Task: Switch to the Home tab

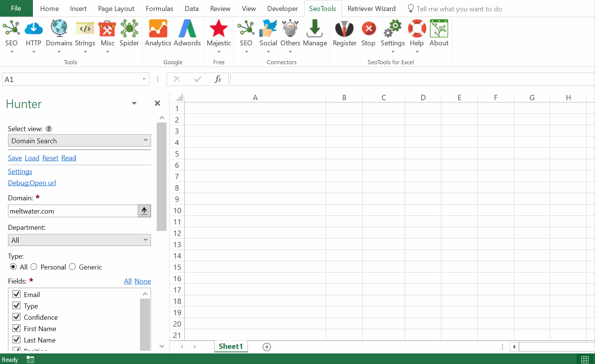Action: click(x=50, y=9)
